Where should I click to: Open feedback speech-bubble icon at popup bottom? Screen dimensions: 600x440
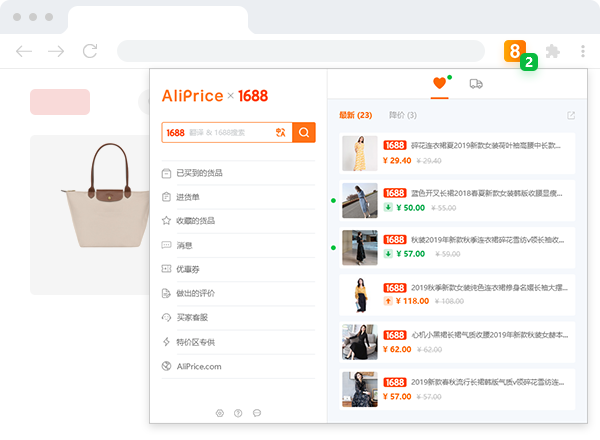point(257,413)
